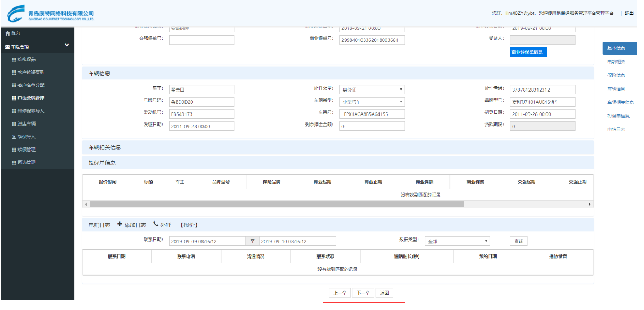Click the 联系电话 column header

point(186,256)
